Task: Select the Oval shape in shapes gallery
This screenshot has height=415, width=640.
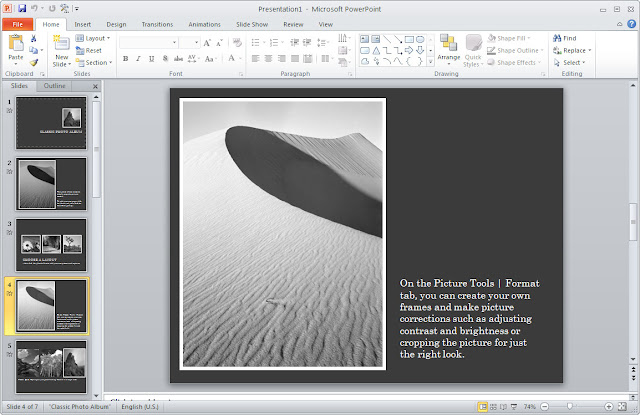Action: (420, 39)
